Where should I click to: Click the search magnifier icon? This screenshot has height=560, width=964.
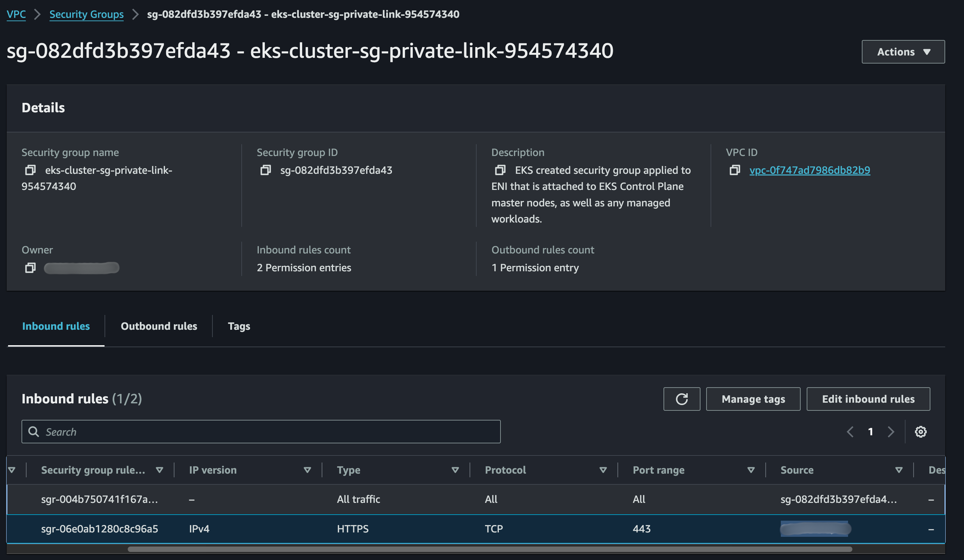[34, 432]
